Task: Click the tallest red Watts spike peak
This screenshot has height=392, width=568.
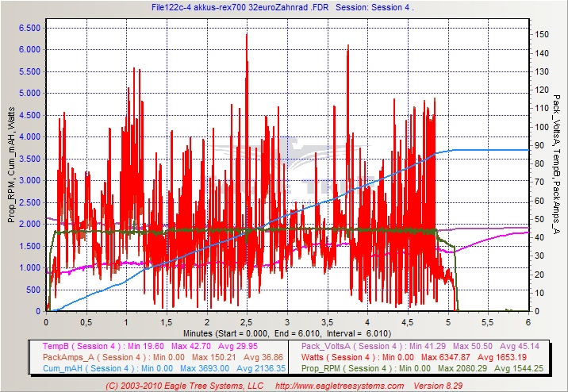Action: coord(247,37)
